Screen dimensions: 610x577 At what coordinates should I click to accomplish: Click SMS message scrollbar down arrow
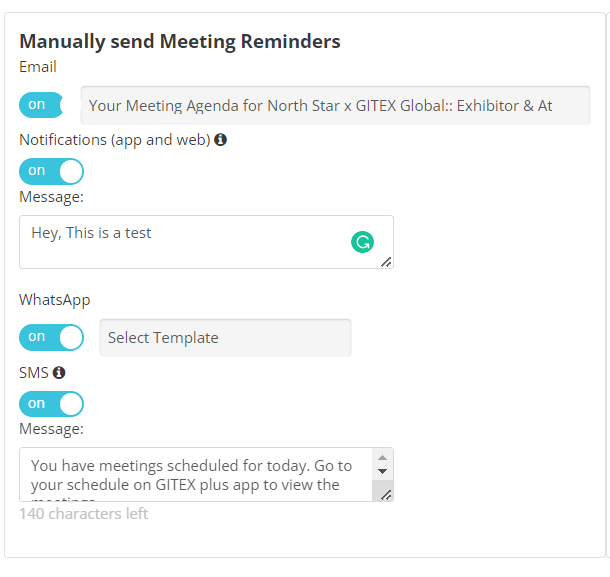(x=382, y=471)
